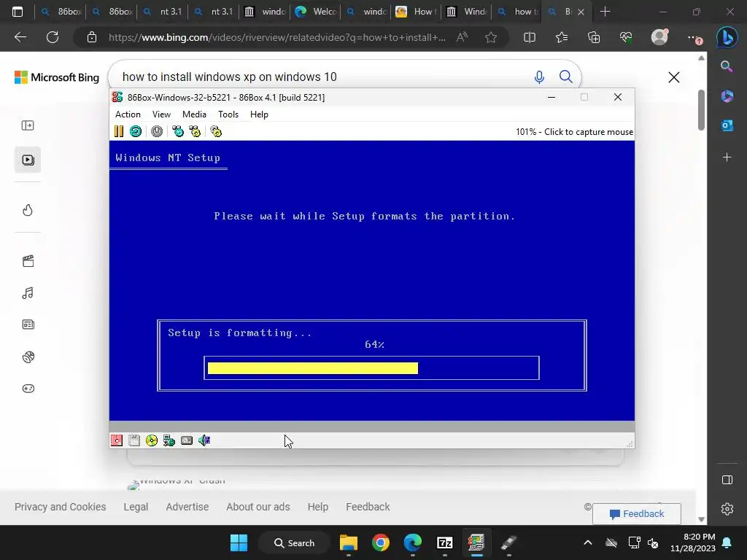747x560 pixels.
Task: Click the gray power button icon in 86Box
Action: (x=157, y=131)
